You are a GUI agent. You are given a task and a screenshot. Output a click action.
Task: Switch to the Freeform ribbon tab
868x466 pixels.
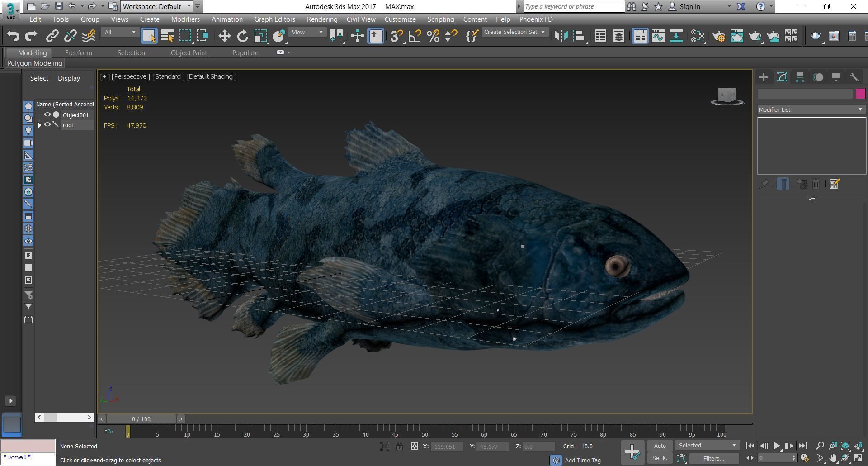pyautogui.click(x=78, y=53)
